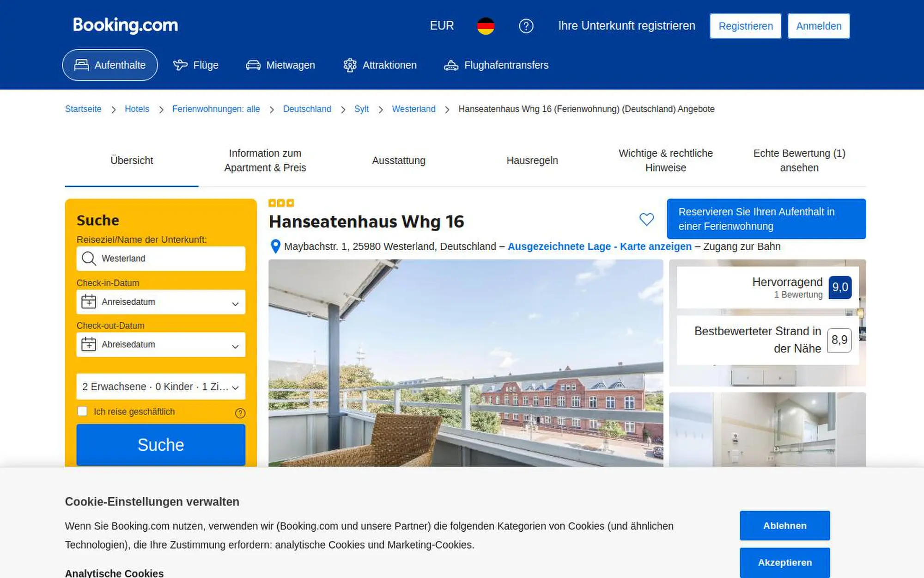The image size is (924, 578).
Task: Go to 'Information zum Apartment & Preis' tab
Action: click(x=265, y=160)
